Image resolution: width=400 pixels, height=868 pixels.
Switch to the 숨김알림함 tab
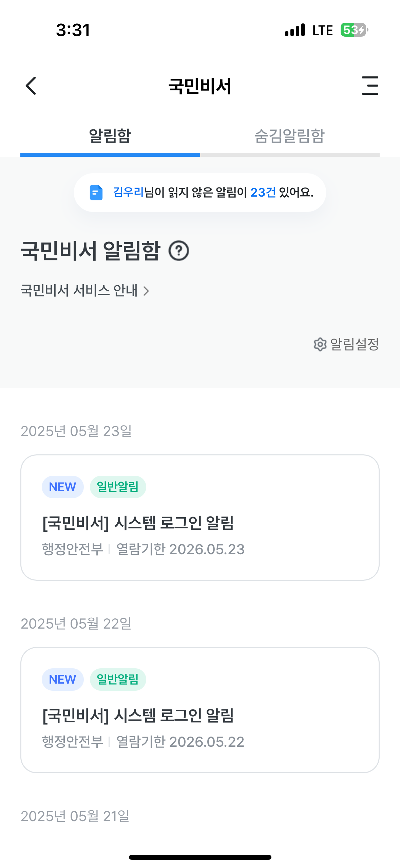pyautogui.click(x=289, y=136)
